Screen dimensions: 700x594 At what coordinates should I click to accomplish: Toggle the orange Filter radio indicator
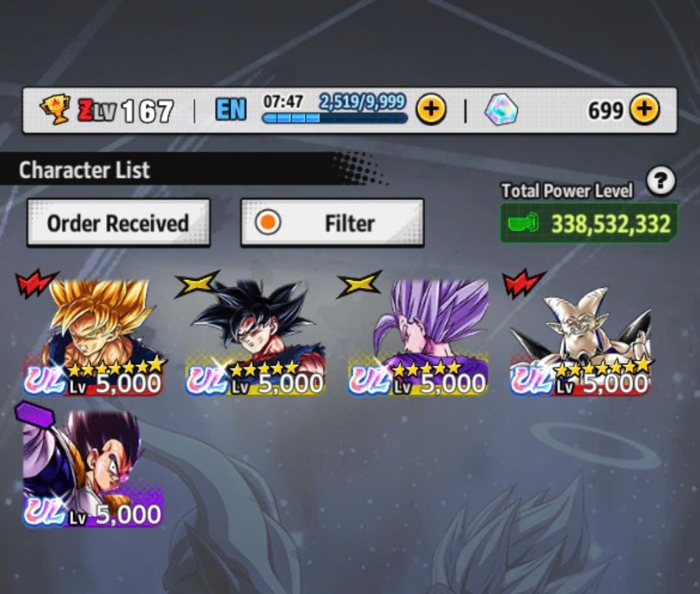click(268, 223)
